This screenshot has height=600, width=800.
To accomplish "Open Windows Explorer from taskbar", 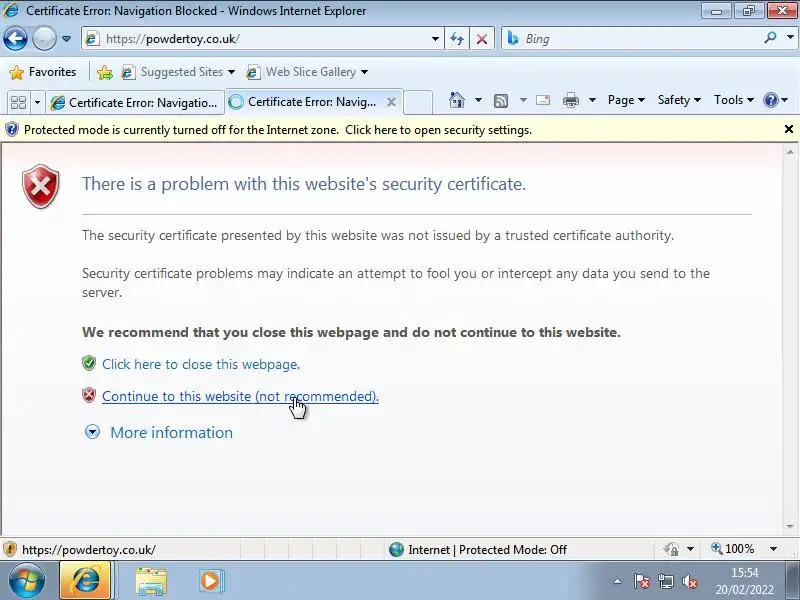I will [151, 581].
